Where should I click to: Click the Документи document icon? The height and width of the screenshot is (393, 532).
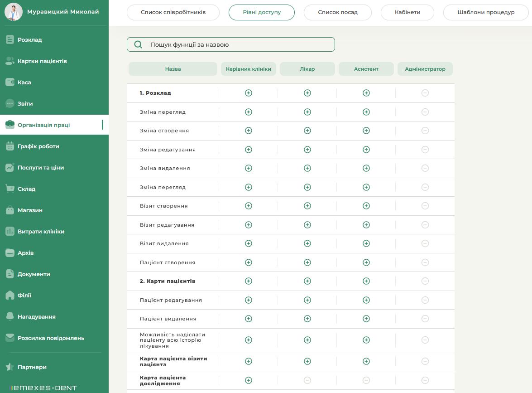(x=10, y=274)
